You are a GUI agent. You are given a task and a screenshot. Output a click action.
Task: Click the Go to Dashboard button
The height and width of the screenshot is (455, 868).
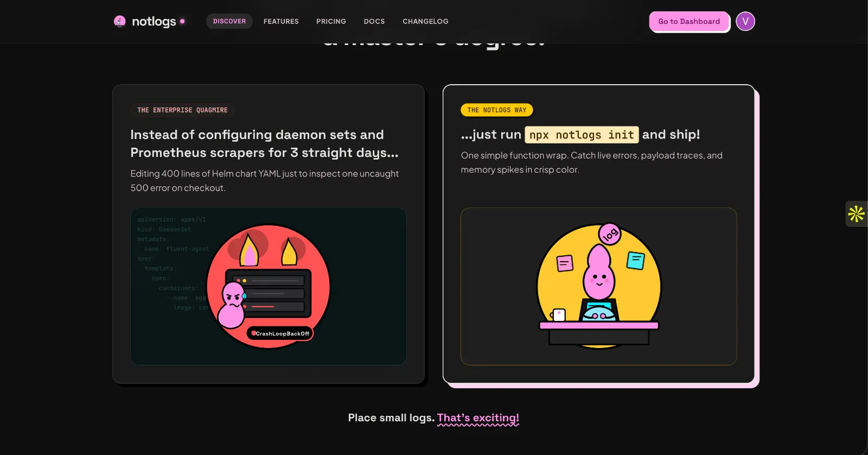pyautogui.click(x=689, y=21)
